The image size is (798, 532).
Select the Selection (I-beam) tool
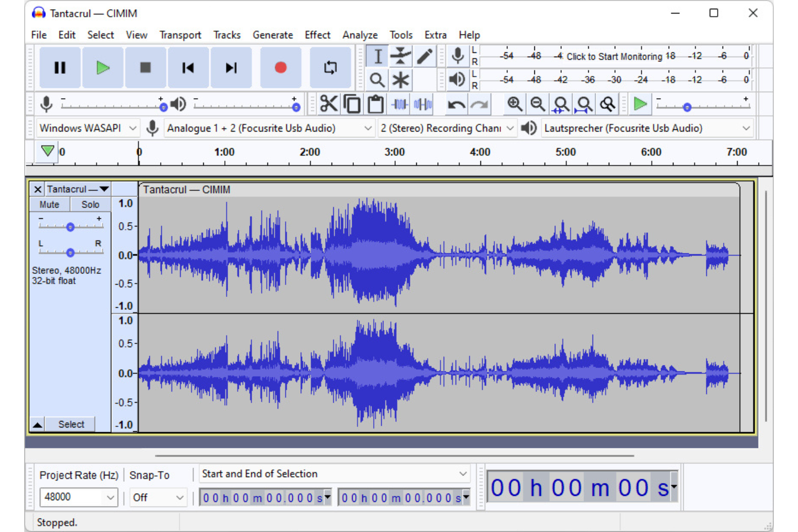tap(377, 56)
